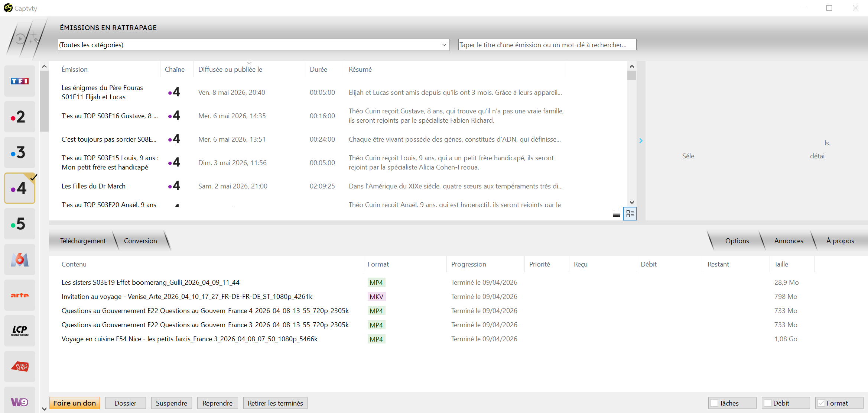Click the programme search input field

coord(547,45)
